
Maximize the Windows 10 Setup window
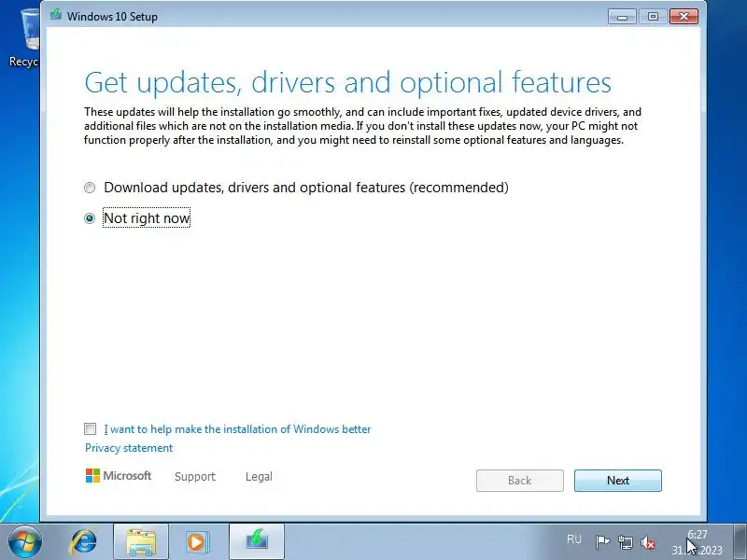653,17
